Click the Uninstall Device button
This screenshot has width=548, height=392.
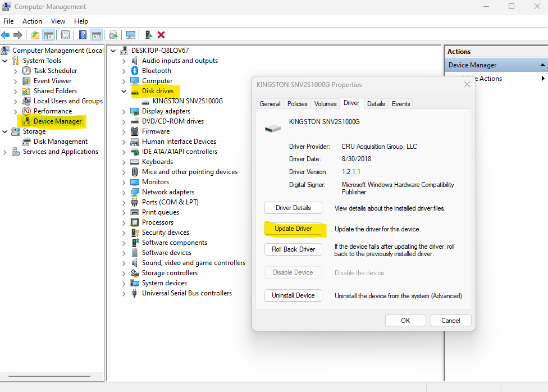pos(293,295)
